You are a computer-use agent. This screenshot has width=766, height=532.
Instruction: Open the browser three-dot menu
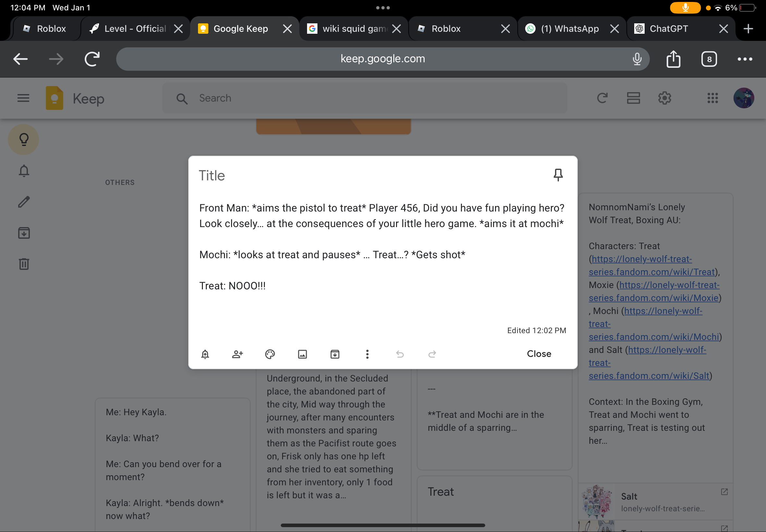click(745, 59)
